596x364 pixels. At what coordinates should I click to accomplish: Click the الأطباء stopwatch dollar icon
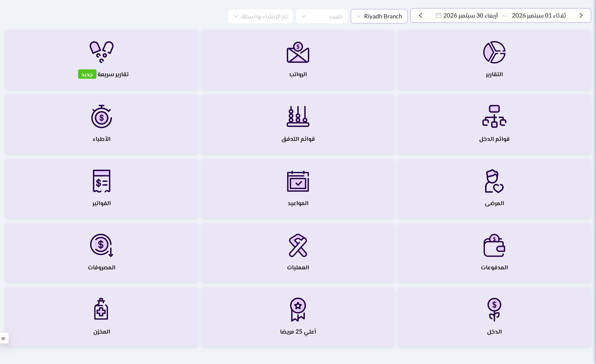coord(102,116)
